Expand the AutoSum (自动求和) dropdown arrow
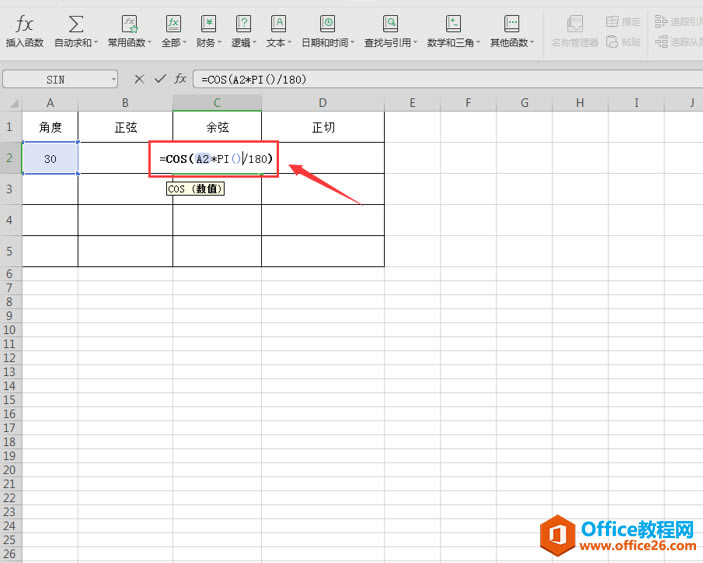The height and width of the screenshot is (563, 703). point(95,43)
